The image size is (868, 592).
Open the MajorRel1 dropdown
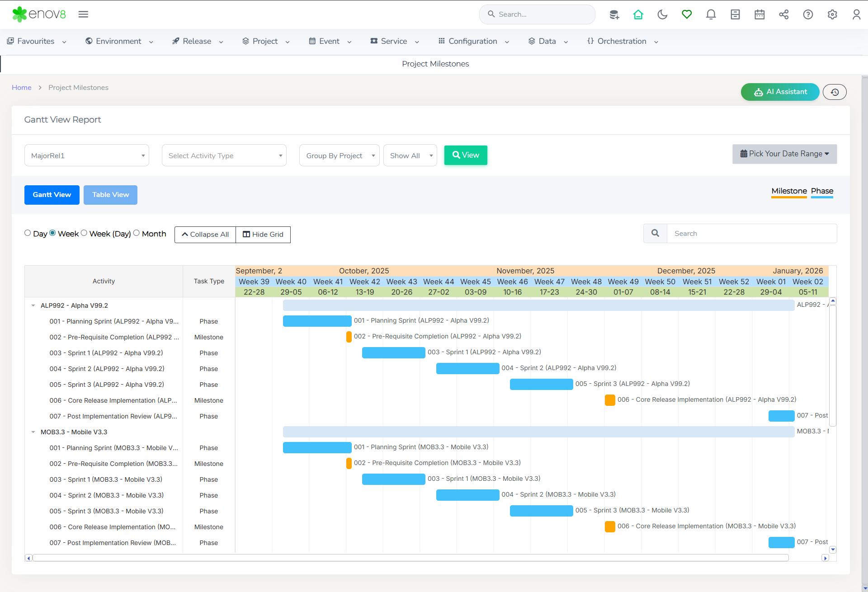coord(87,155)
